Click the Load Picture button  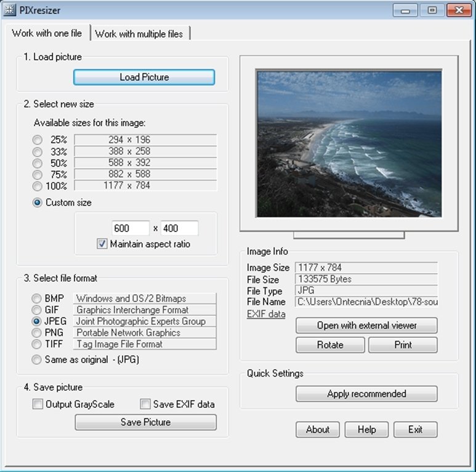pos(144,77)
